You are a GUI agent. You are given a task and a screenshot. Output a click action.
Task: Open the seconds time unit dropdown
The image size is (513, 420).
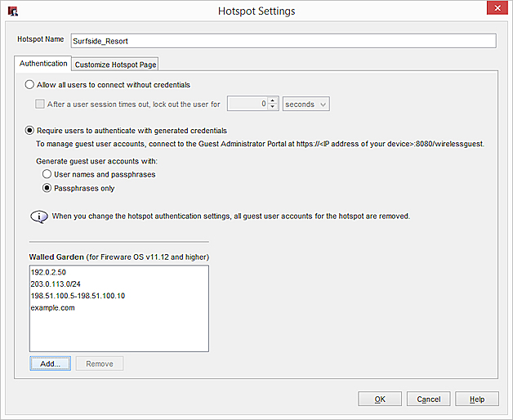(306, 104)
